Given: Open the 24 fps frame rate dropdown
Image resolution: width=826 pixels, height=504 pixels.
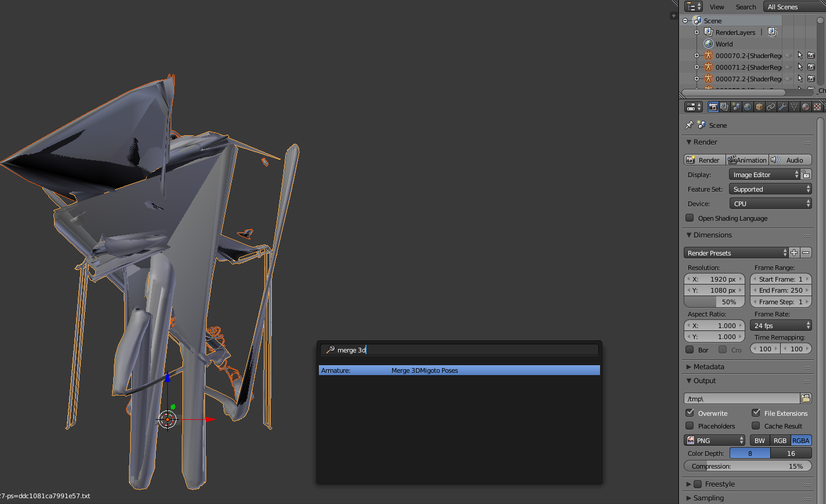Looking at the screenshot, I should [781, 325].
